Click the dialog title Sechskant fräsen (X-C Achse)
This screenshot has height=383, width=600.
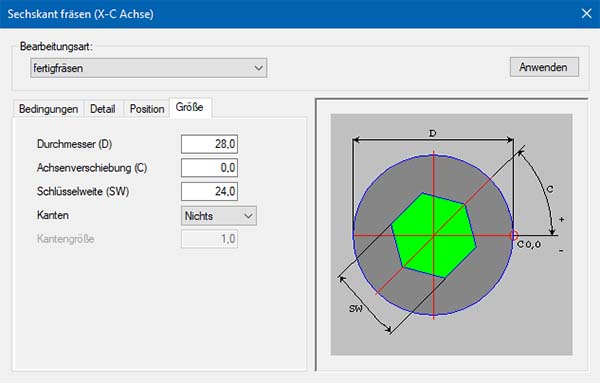[80, 14]
